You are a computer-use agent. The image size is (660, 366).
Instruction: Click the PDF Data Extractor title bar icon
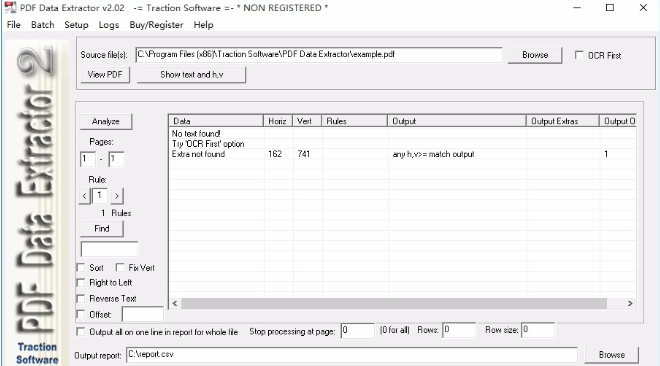point(10,8)
